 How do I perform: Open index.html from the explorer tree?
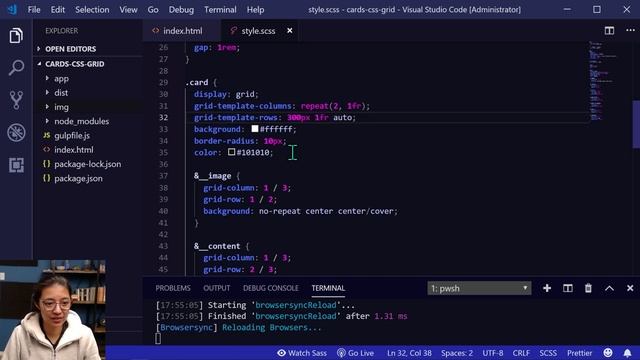click(73, 150)
